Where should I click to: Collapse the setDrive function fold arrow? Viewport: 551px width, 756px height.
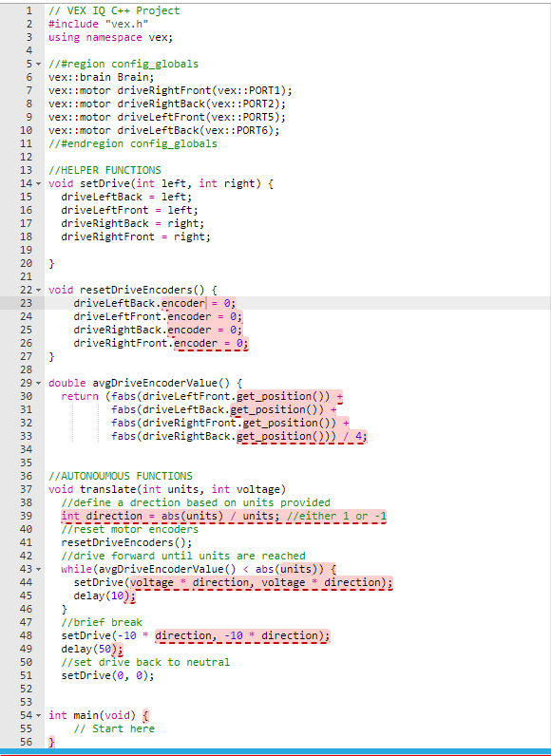[39, 183]
